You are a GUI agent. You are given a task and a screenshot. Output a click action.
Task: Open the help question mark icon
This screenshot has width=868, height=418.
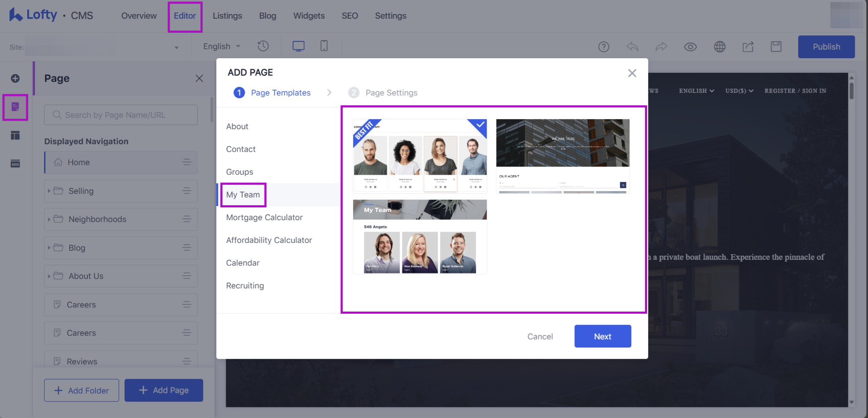[604, 47]
